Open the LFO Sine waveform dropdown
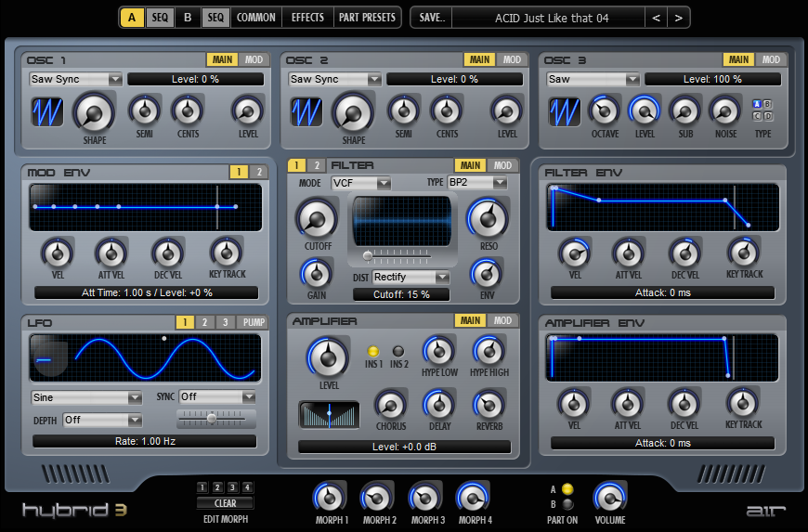The image size is (808, 532). [x=86, y=397]
